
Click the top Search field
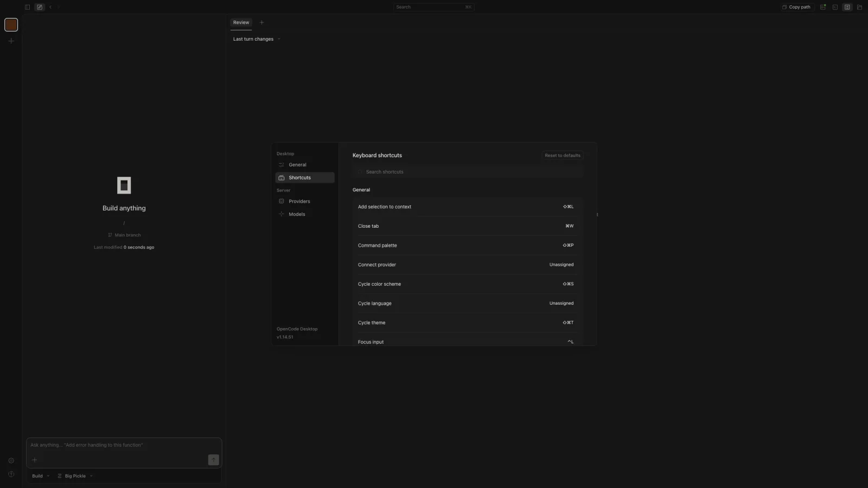point(434,7)
